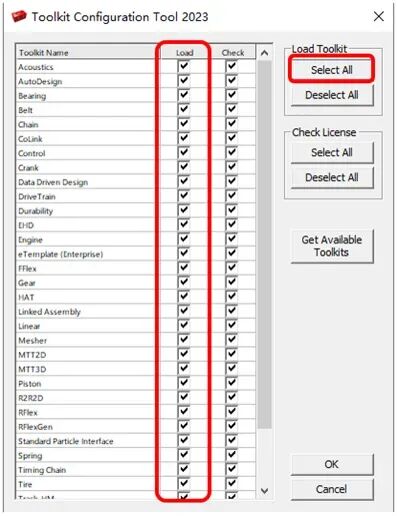Toggle Check checkbox for Belt
The image size is (397, 516).
[232, 109]
